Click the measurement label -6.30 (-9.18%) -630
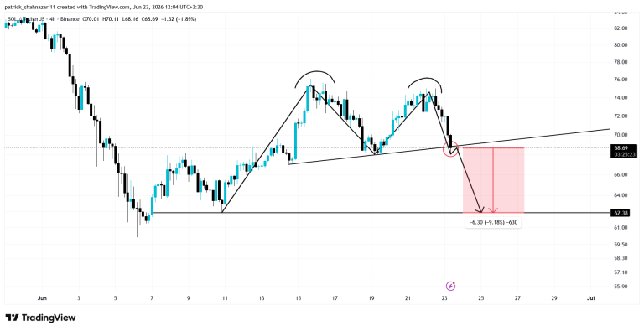Image resolution: width=644 pixels, height=331 pixels. tap(493, 223)
